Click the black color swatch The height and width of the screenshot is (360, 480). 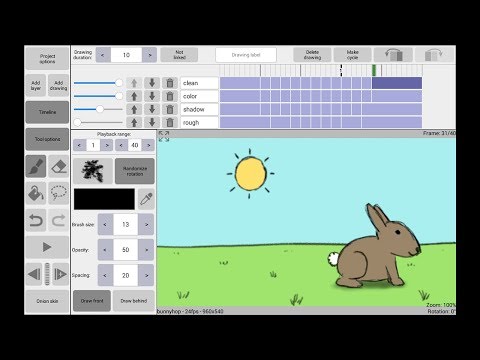pyautogui.click(x=104, y=199)
